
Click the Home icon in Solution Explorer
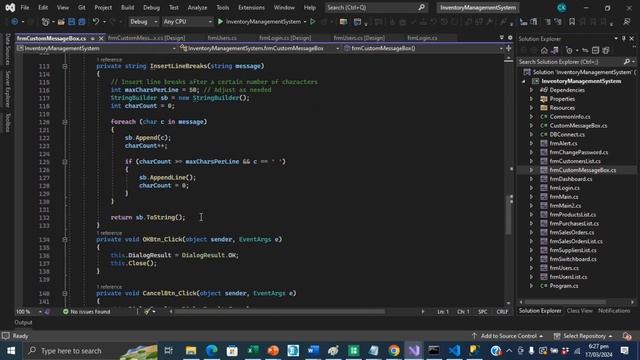[x=544, y=50]
